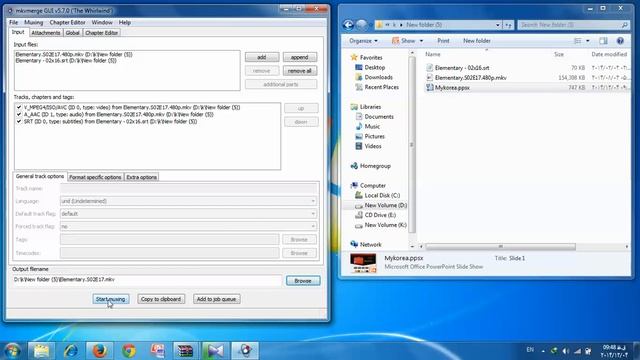The height and width of the screenshot is (360, 640).
Task: Click the Mykorea.ppsx preview thumbnail in details pane
Action: point(363,263)
